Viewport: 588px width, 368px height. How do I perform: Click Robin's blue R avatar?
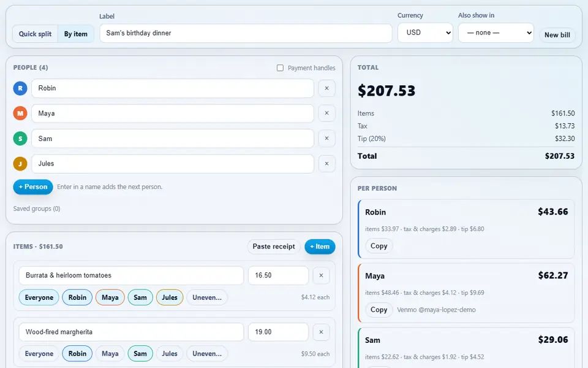[20, 88]
